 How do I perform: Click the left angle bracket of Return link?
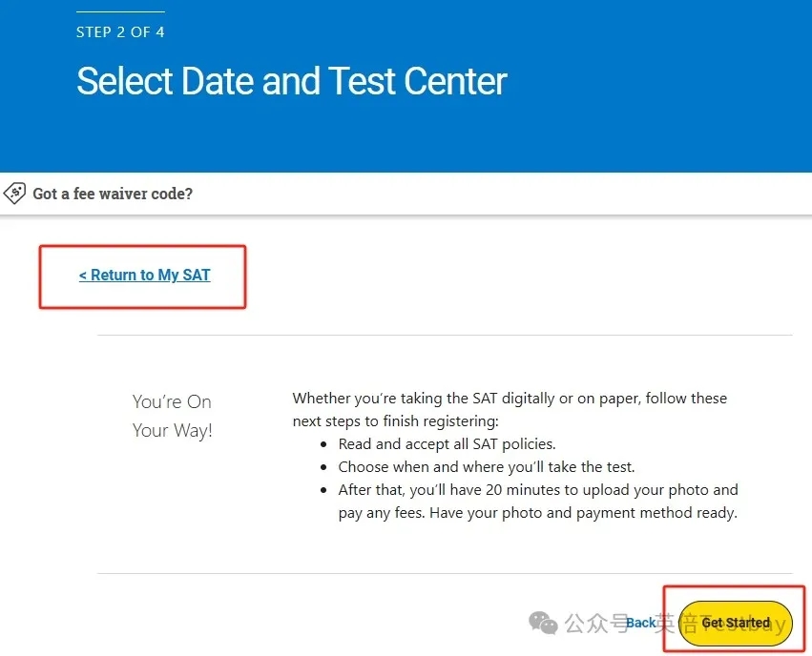tap(83, 276)
